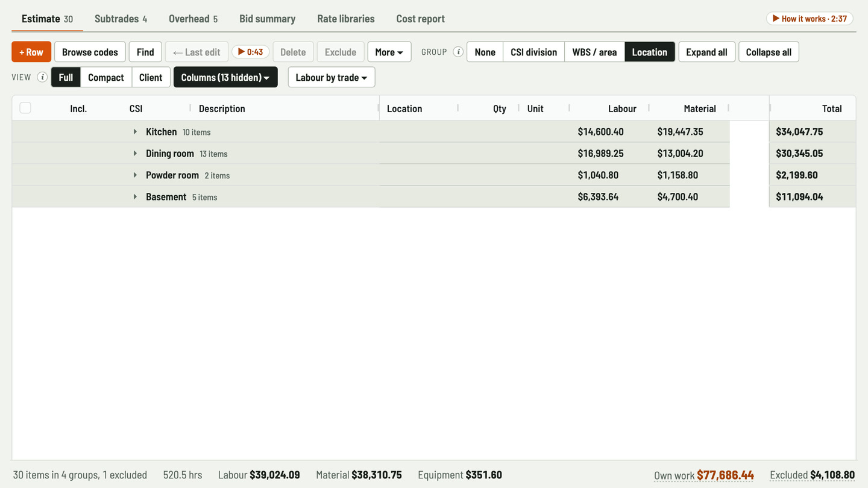Expand the Dining room group
Viewport: 868px width, 488px height.
tap(135, 153)
